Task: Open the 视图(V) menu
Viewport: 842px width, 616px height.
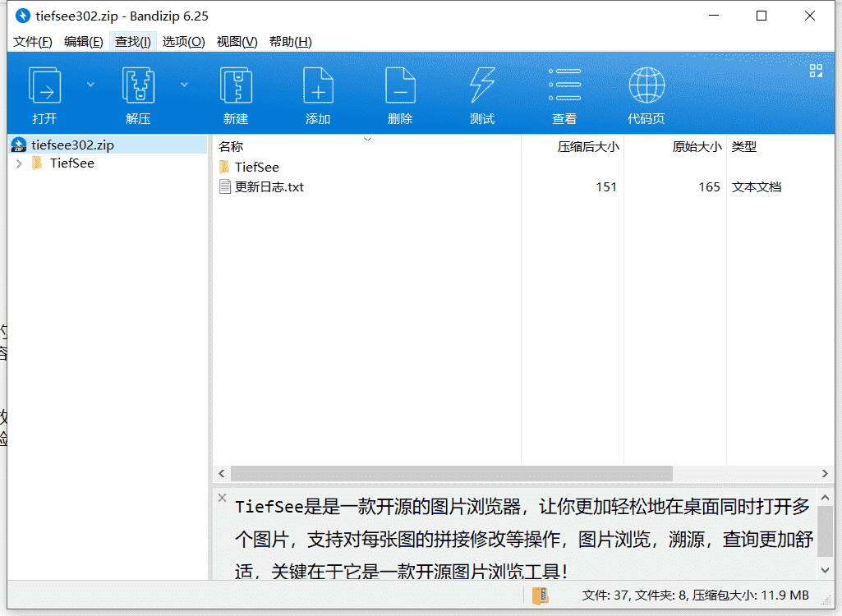Action: coord(237,42)
